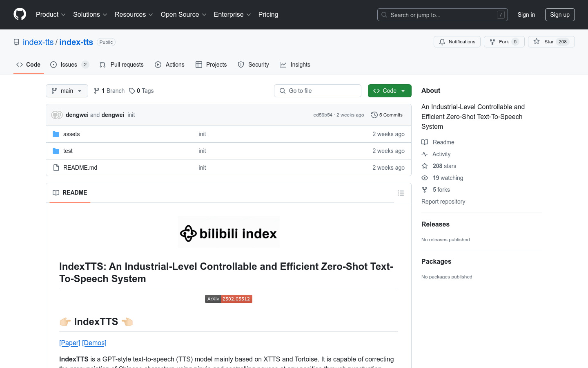This screenshot has width=588, height=368.
Task: Click the fork icon beside 5 forks
Action: (x=425, y=190)
